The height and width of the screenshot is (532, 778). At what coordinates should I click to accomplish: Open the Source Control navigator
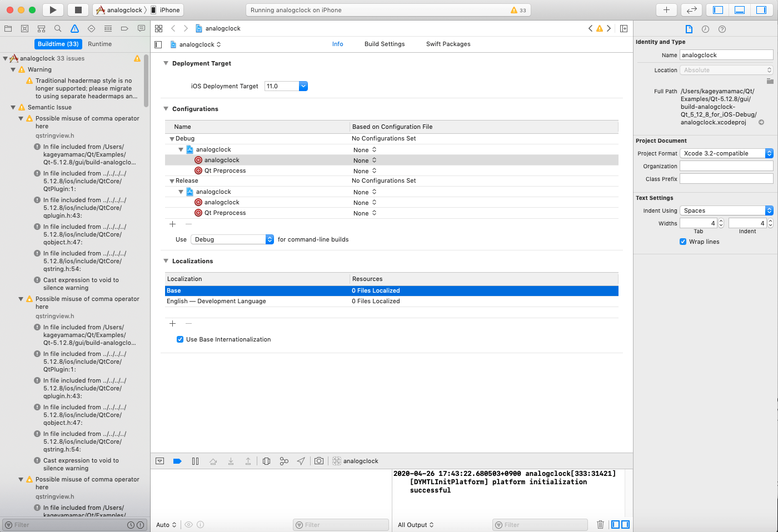(24, 28)
